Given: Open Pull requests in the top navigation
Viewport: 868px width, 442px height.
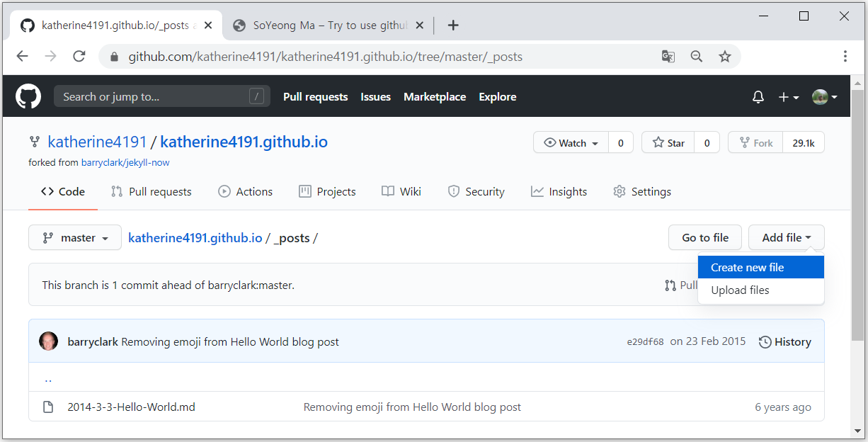Looking at the screenshot, I should point(315,97).
